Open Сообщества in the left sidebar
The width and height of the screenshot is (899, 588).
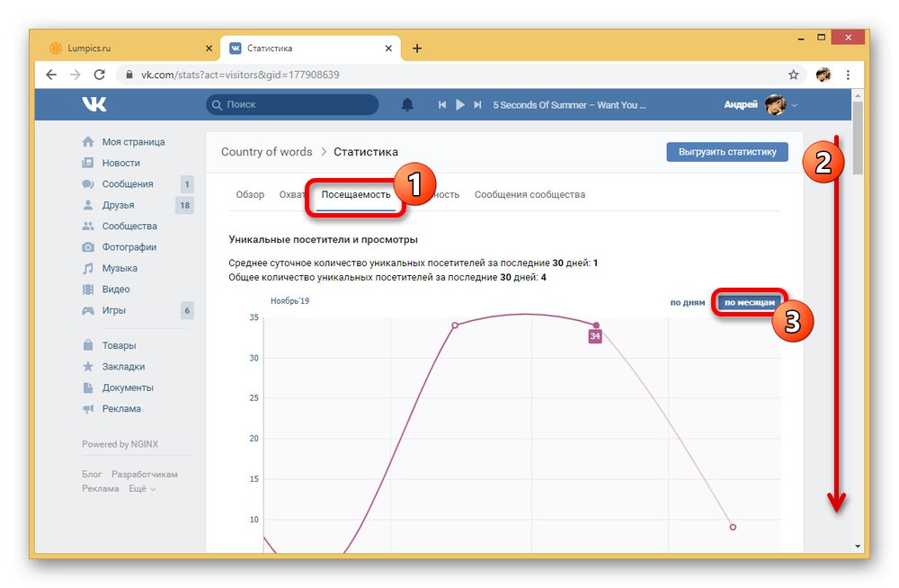(x=129, y=226)
